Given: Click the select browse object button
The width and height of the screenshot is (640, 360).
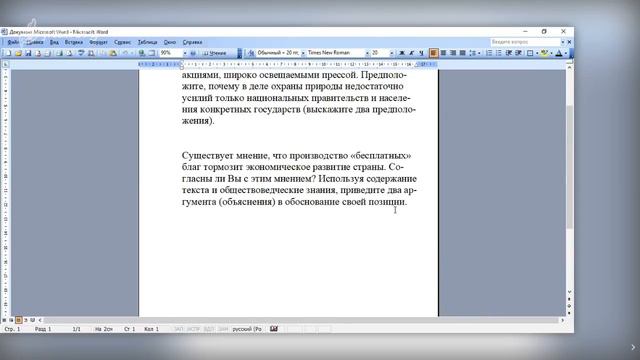Looking at the screenshot, I should (x=569, y=306).
